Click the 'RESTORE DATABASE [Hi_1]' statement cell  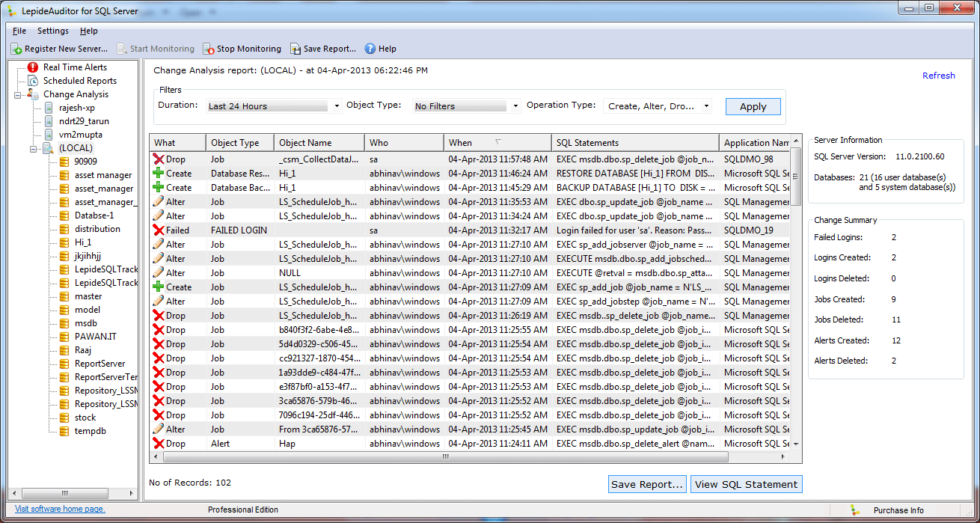pyautogui.click(x=636, y=173)
